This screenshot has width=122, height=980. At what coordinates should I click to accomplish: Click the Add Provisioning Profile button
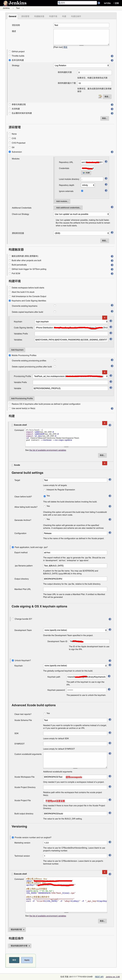(22, 398)
